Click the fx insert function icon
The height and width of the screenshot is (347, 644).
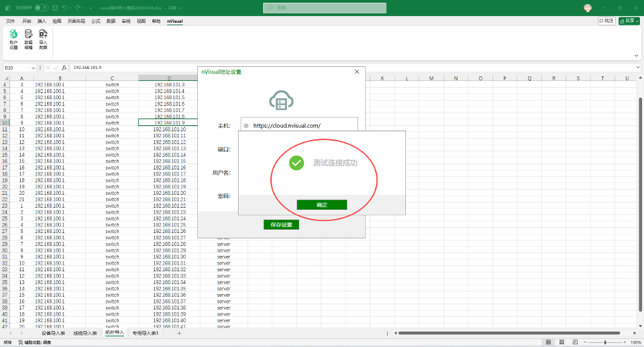click(64, 68)
